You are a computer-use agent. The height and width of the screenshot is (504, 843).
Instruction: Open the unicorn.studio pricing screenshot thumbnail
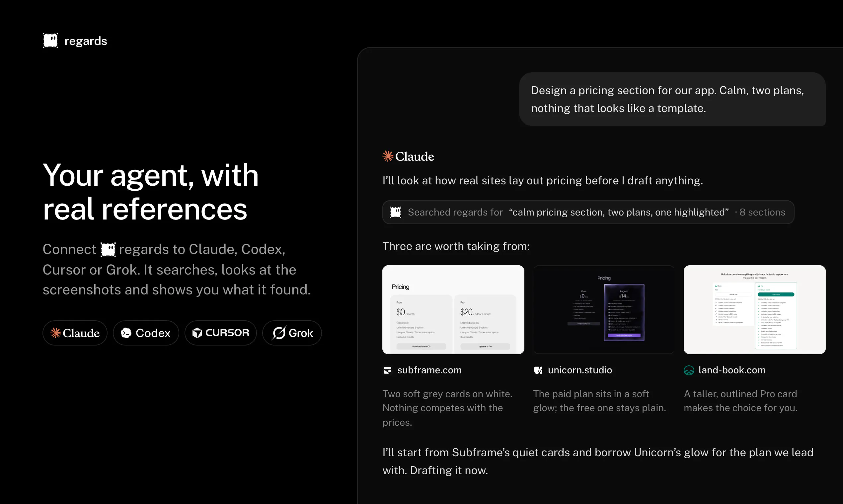(x=604, y=310)
